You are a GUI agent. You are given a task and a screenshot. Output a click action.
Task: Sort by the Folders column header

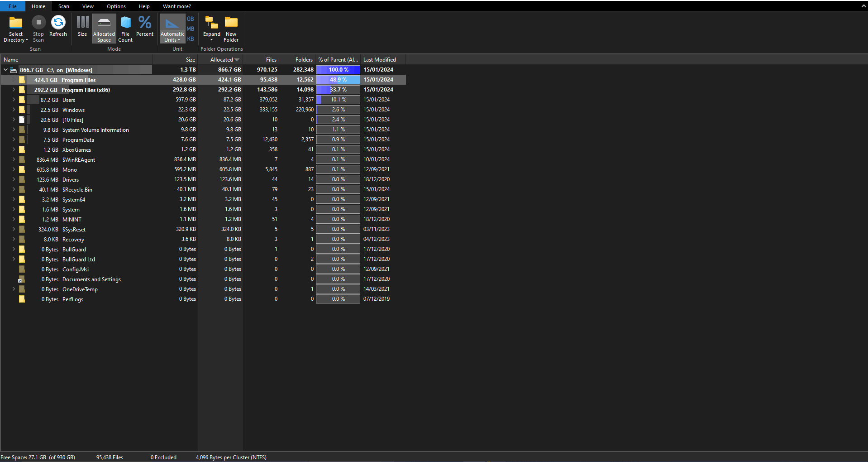297,60
